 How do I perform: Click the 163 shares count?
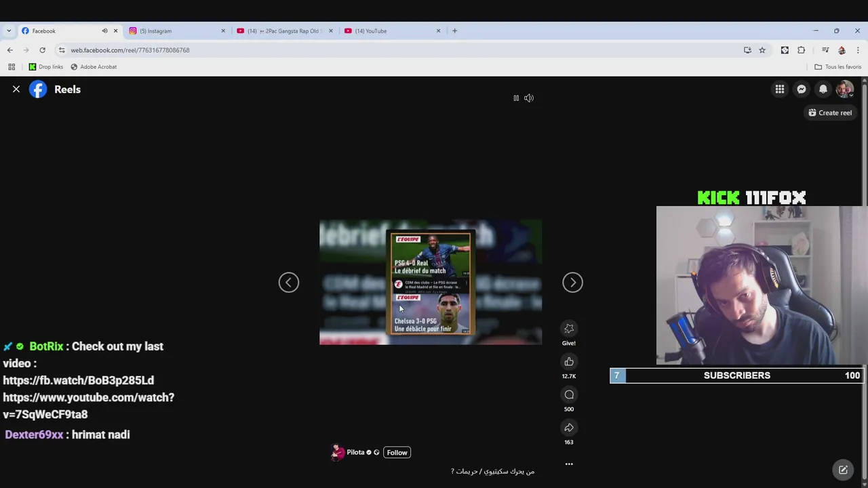coord(569,443)
